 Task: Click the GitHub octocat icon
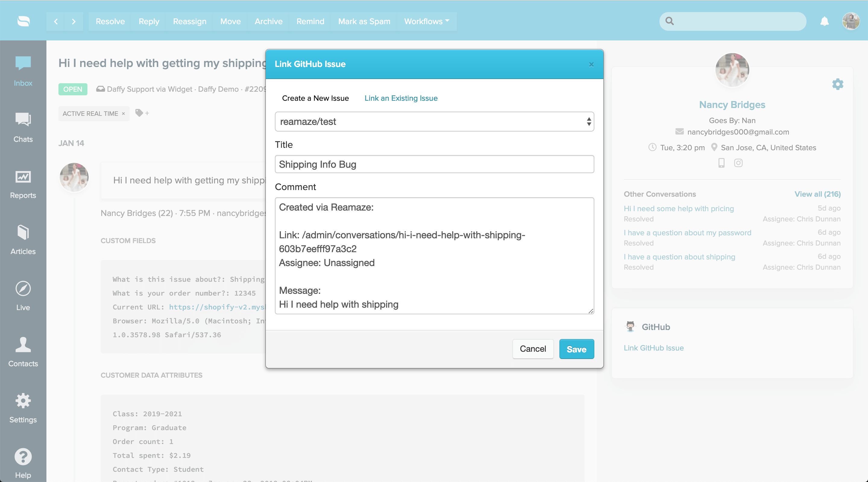click(630, 326)
